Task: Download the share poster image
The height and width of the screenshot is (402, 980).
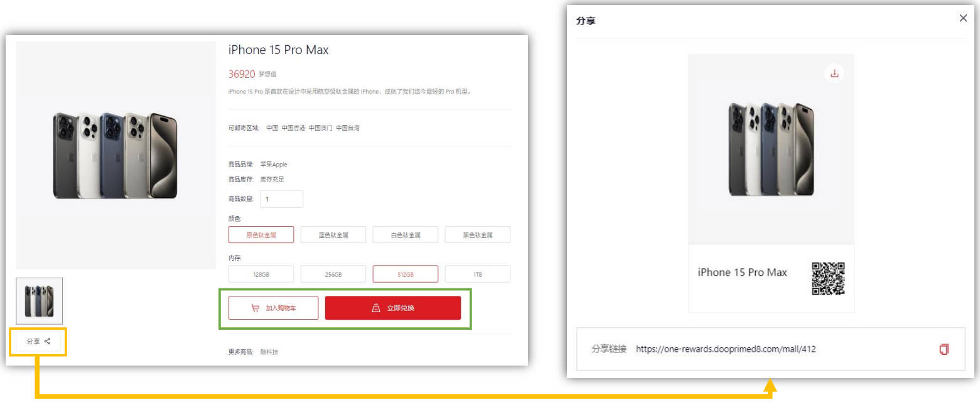Action: pos(834,73)
